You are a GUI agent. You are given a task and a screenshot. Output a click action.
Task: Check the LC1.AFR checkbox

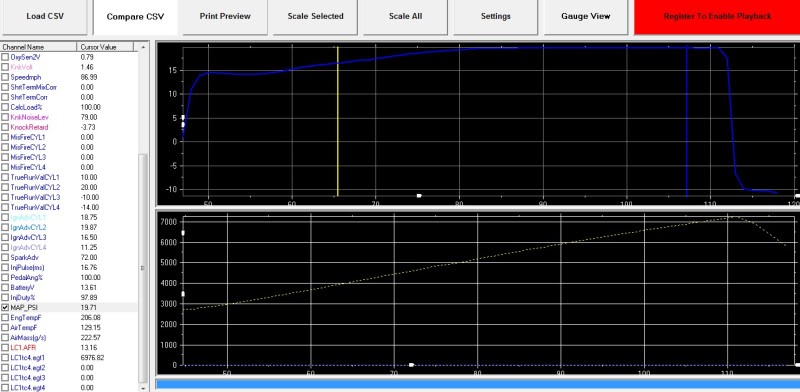click(5, 348)
